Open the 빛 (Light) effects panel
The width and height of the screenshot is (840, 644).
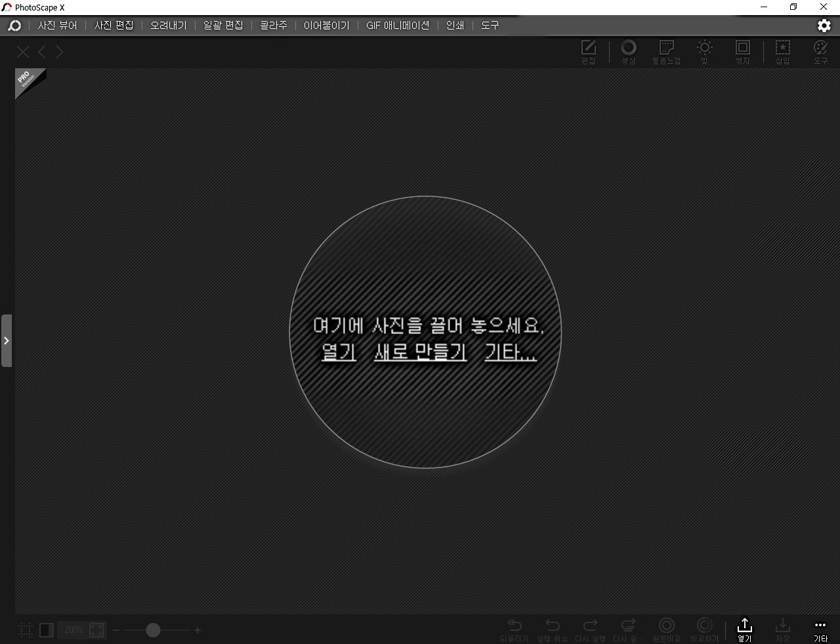click(x=704, y=52)
